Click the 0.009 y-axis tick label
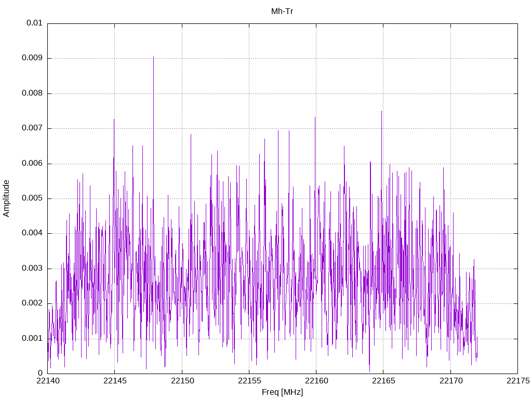 click(x=32, y=58)
